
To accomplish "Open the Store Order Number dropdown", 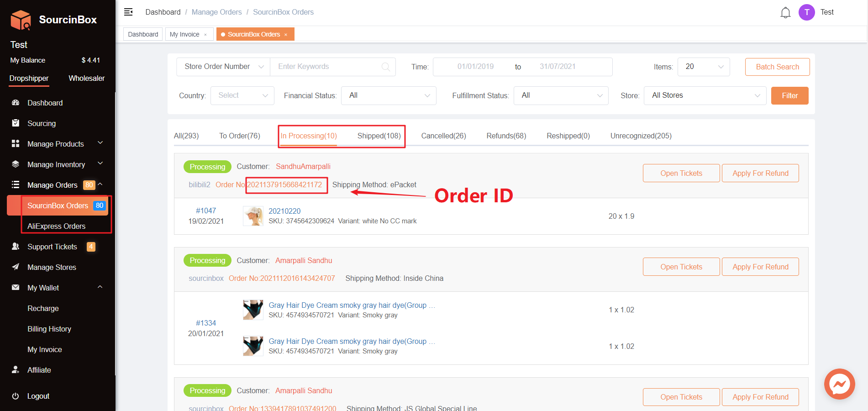I will pyautogui.click(x=223, y=67).
